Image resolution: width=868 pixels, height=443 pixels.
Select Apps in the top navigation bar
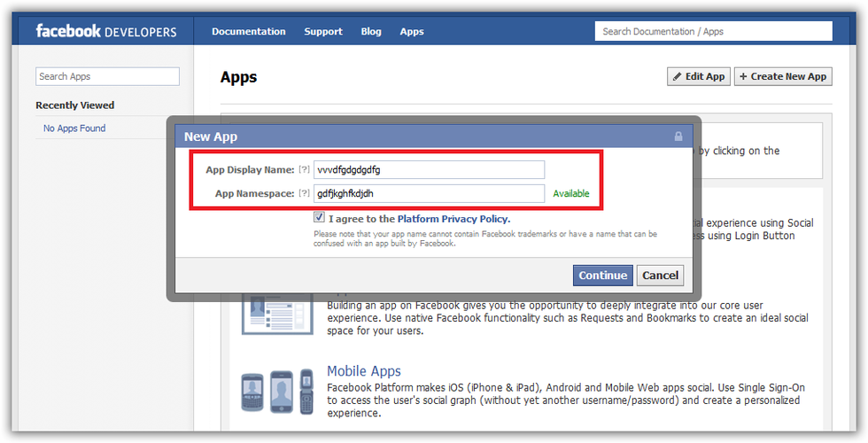click(x=412, y=32)
